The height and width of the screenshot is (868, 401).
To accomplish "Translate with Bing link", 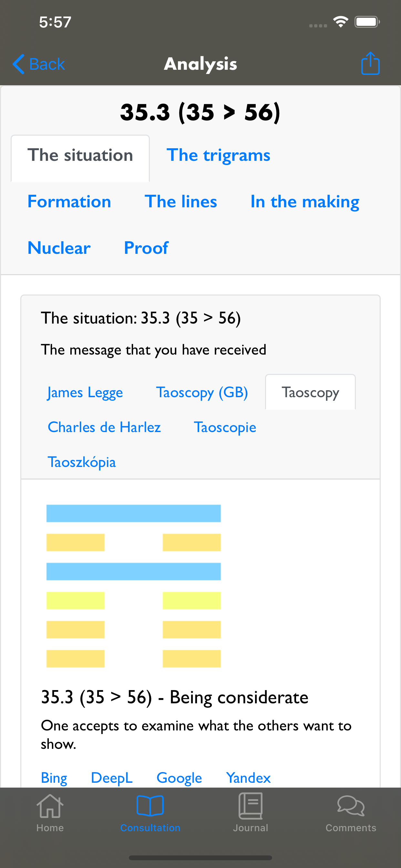I will pyautogui.click(x=54, y=778).
